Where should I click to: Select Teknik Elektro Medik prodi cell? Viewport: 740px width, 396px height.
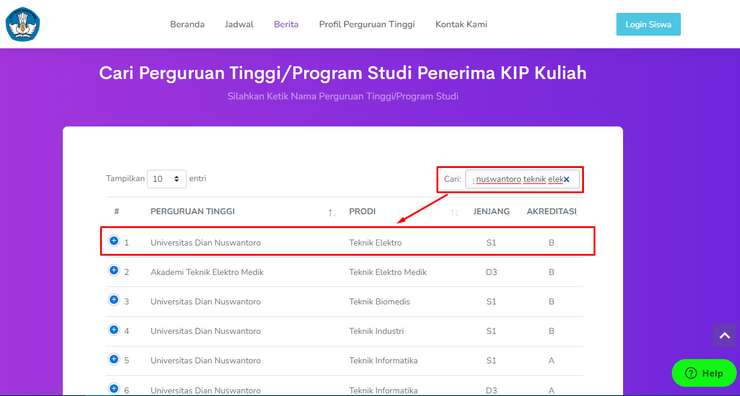pyautogui.click(x=388, y=272)
